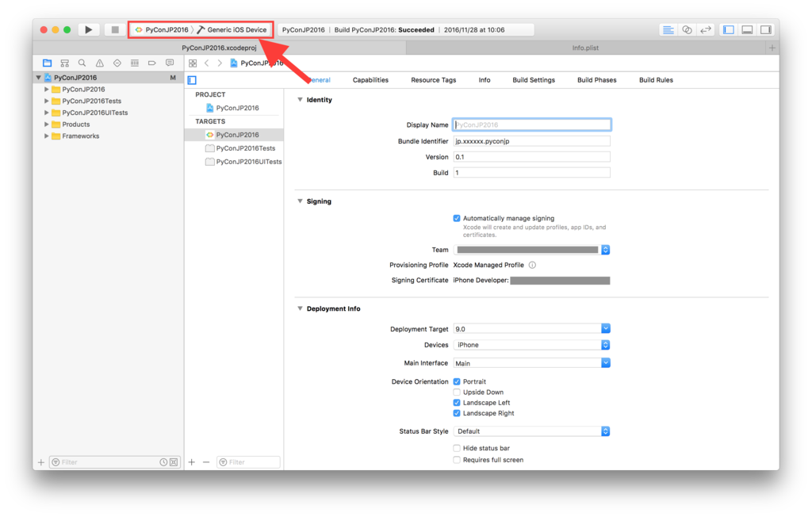812x517 pixels.
Task: Open the related items grid menu
Action: 193,63
